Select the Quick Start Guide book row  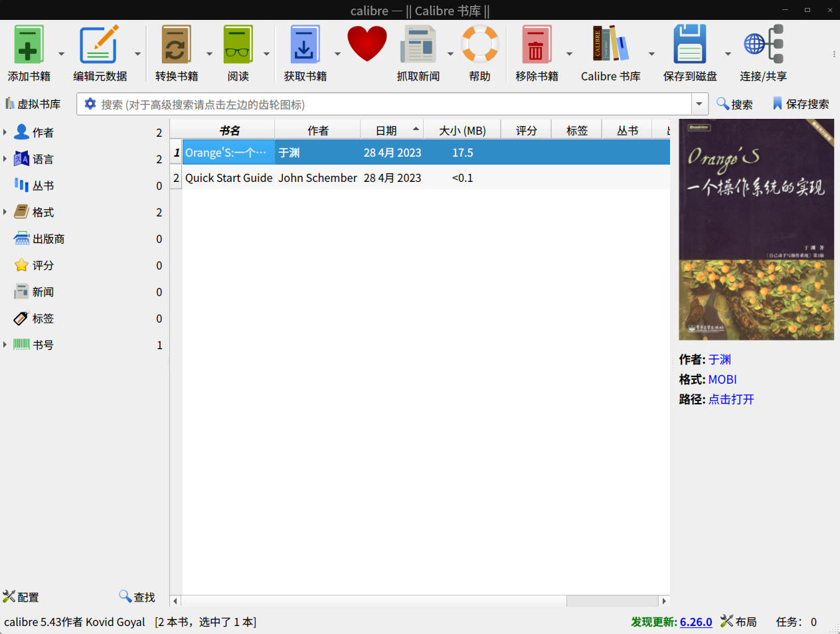426,178
